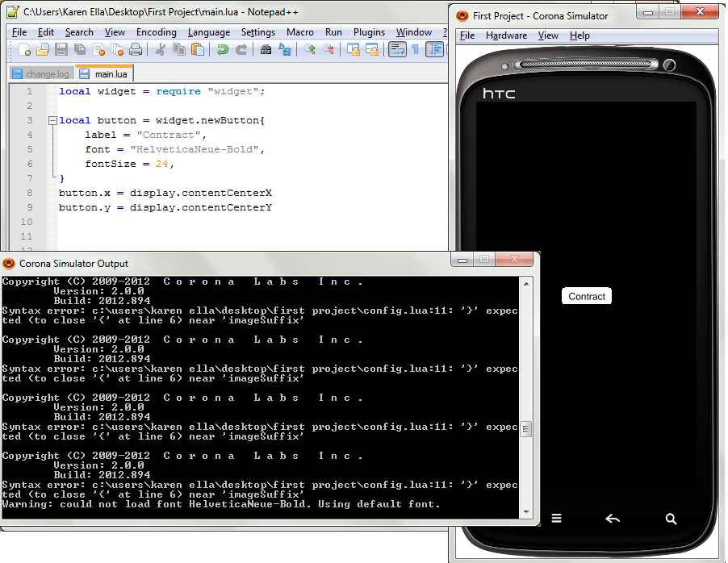This screenshot has width=728, height=563.
Task: Click the Cut scissors icon
Action: (x=160, y=49)
